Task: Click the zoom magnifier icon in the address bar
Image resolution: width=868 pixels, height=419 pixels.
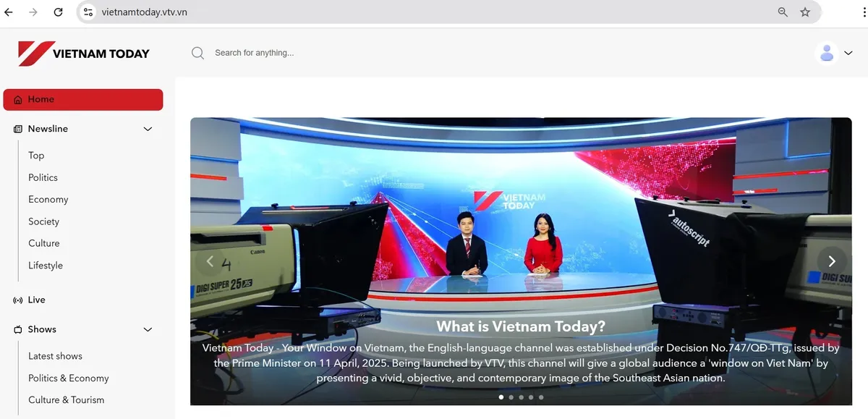Action: coord(783,12)
